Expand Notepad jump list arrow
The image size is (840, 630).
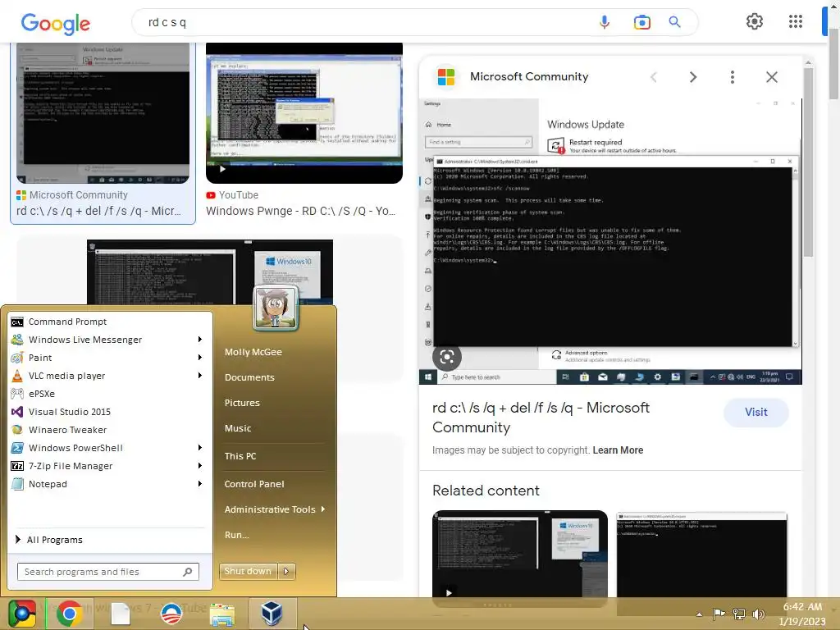tap(200, 484)
